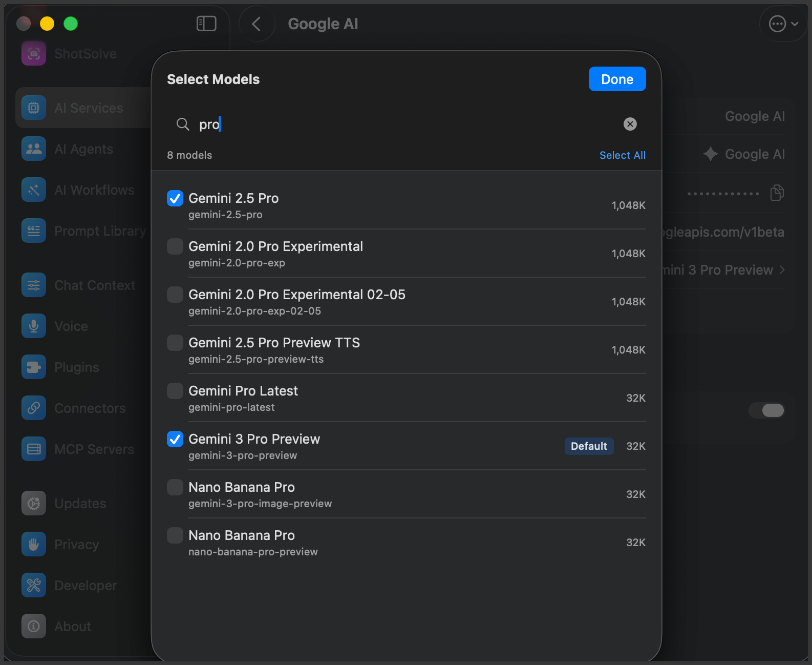812x665 pixels.
Task: Open Chat Context via its sliders icon
Action: click(x=34, y=285)
